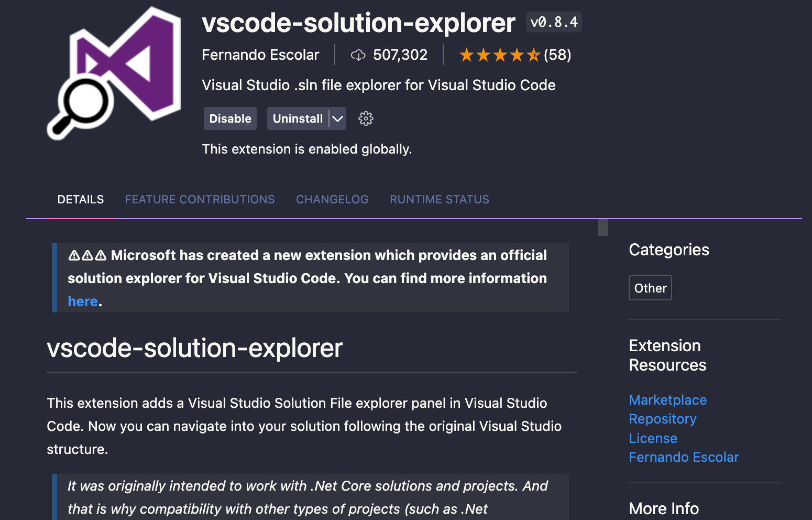Image resolution: width=812 pixels, height=520 pixels.
Task: Click a warning triangle icon in the notice
Action: click(75, 255)
